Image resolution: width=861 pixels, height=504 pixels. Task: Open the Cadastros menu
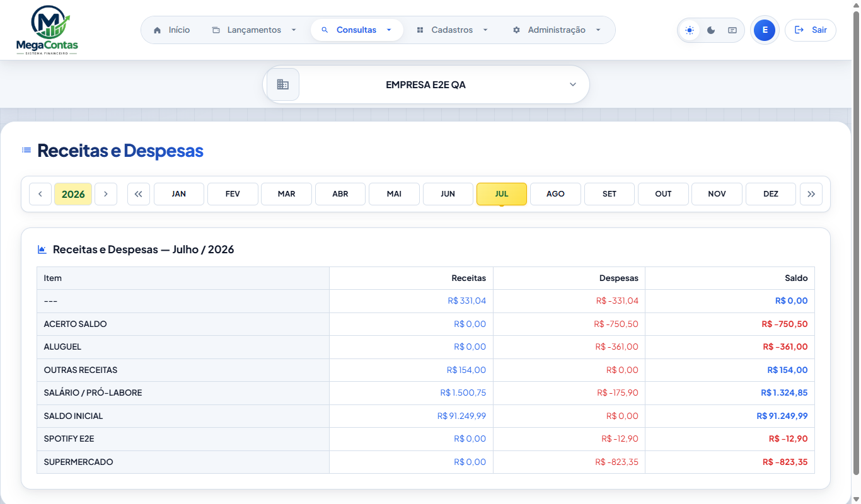tap(452, 30)
